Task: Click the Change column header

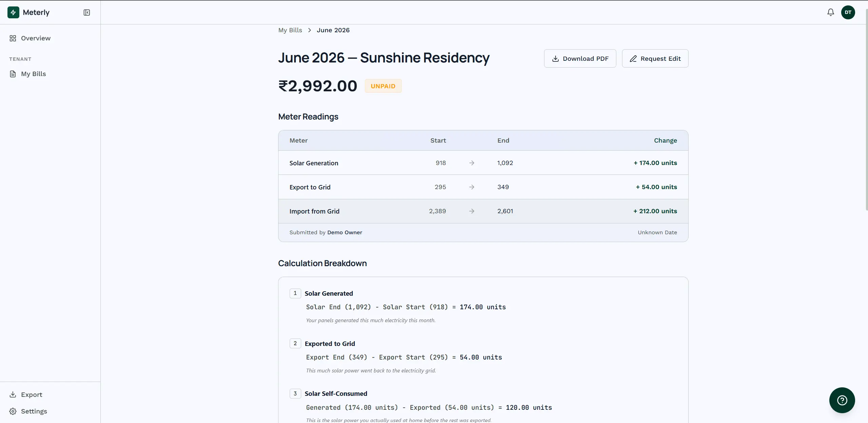Action: click(x=666, y=141)
